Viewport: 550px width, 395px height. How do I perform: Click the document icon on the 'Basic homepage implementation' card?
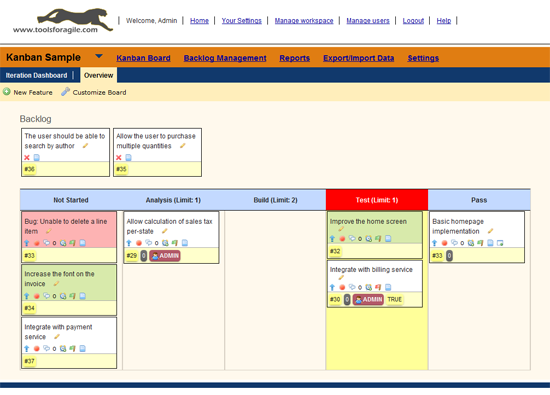pos(490,242)
